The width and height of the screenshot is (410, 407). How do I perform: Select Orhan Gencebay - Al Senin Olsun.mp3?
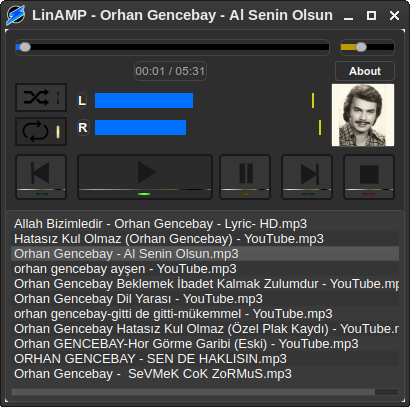(x=205, y=254)
